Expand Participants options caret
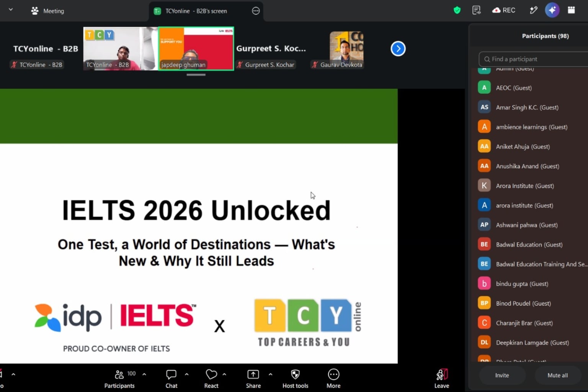Viewport: 588px width, 392px height. [x=144, y=374]
